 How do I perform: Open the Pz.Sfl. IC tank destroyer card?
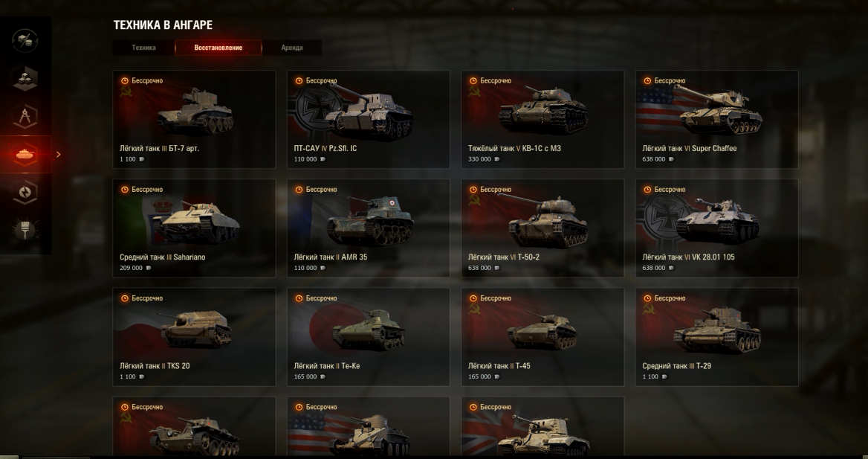tap(368, 119)
